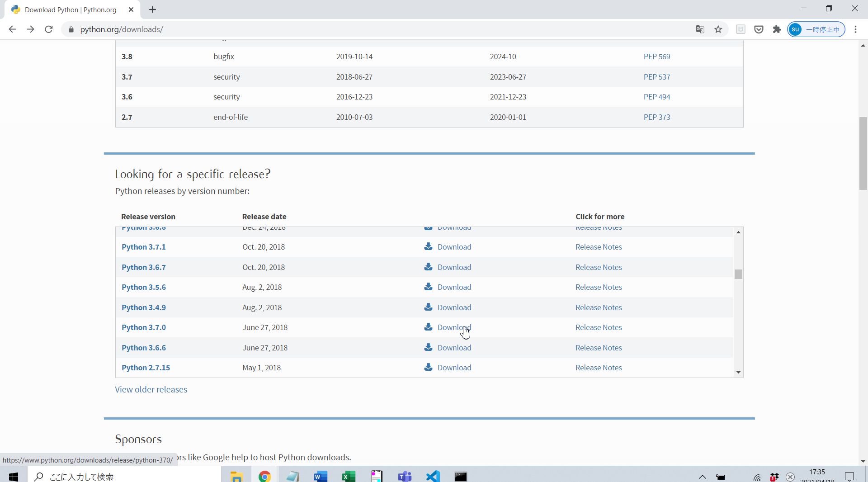Click release list scrollbar down arrow

click(x=738, y=372)
